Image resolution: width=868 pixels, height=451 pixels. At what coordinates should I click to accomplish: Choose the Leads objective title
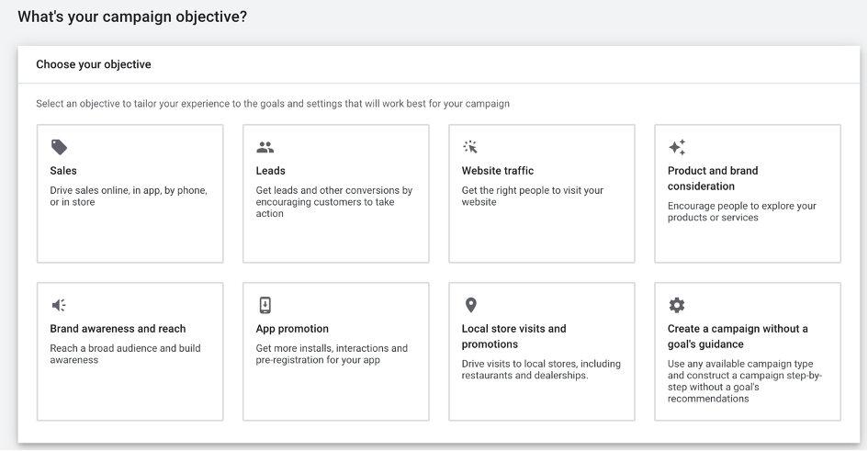pos(270,171)
